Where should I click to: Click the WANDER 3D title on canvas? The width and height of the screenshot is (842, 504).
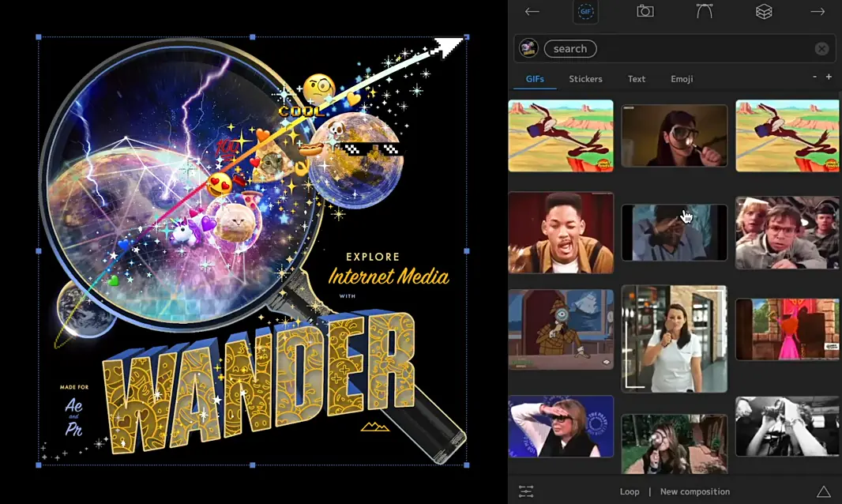[261, 382]
